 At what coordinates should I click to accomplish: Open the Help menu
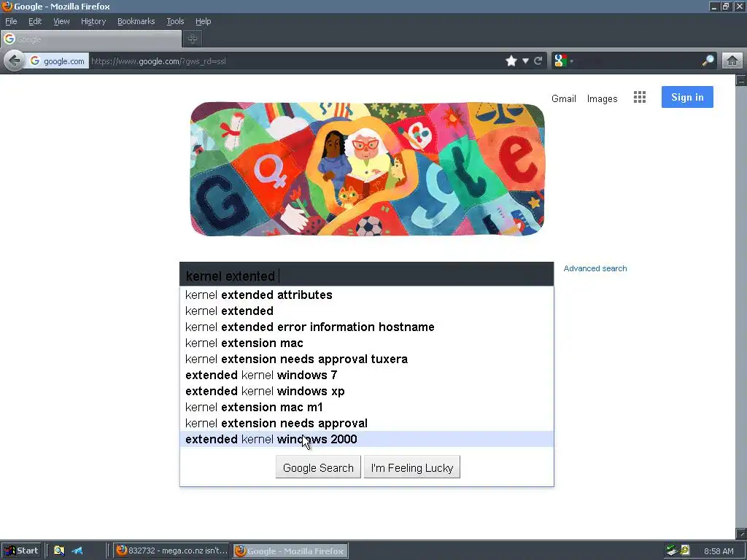(204, 21)
